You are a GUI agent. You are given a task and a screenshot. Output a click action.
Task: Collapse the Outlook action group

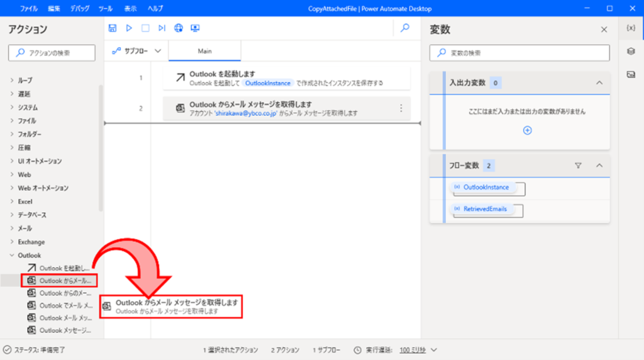(12, 255)
